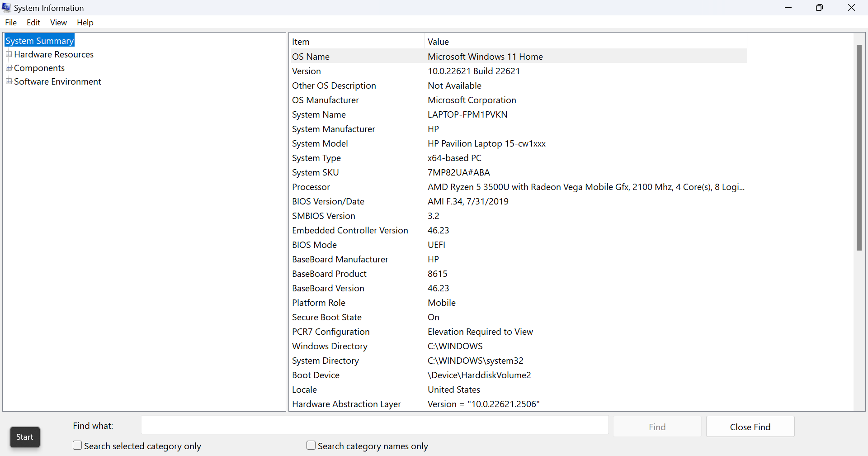Click the LAPTOP-FPM1PVKN system name value
Screen dimensions: 868x456
tap(467, 114)
